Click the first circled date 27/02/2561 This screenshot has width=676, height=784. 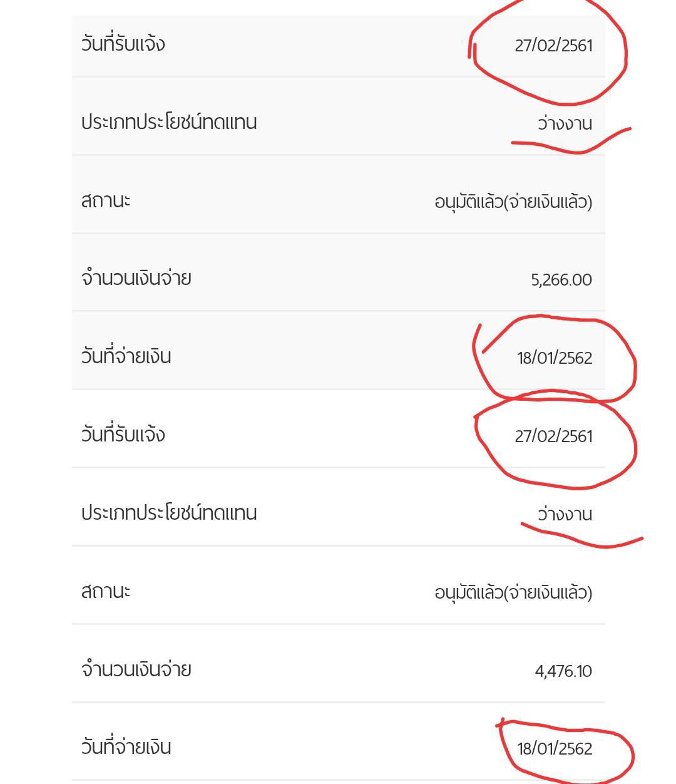click(553, 46)
